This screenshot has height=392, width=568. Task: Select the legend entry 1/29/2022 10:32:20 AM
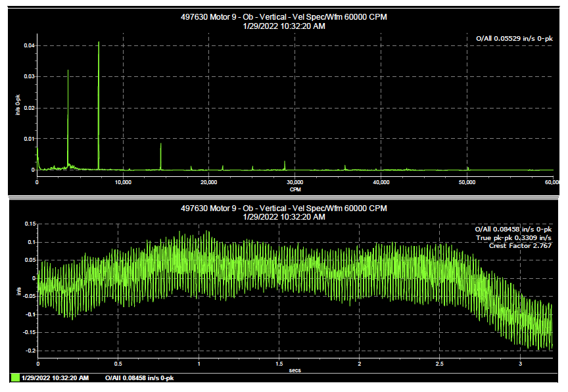point(55,378)
